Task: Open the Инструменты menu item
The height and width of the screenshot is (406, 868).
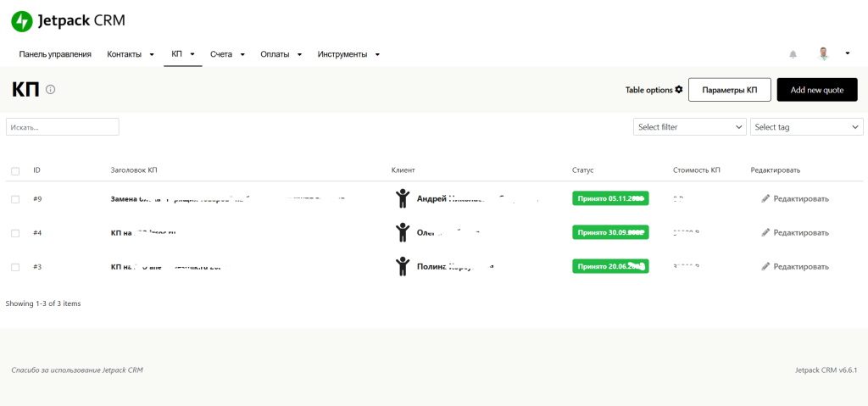Action: point(342,54)
